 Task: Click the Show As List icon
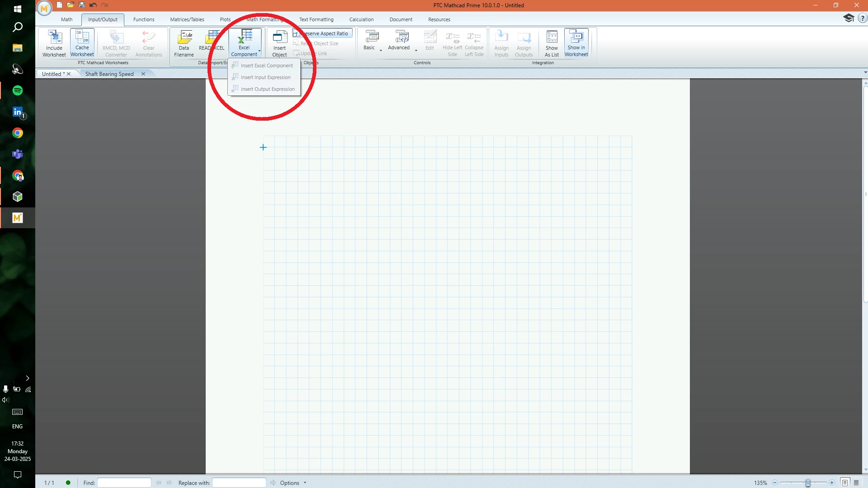552,43
